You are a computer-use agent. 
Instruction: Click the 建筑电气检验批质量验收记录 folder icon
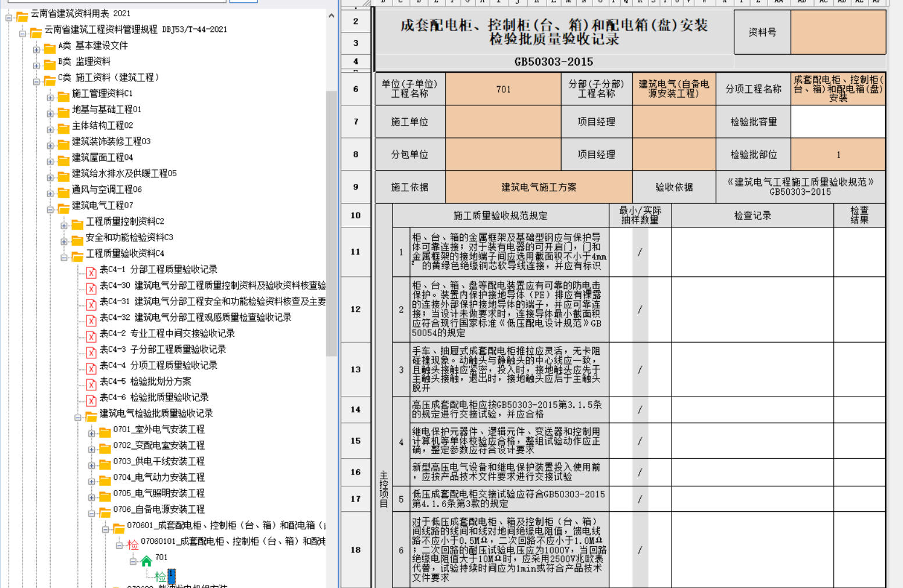click(x=91, y=415)
